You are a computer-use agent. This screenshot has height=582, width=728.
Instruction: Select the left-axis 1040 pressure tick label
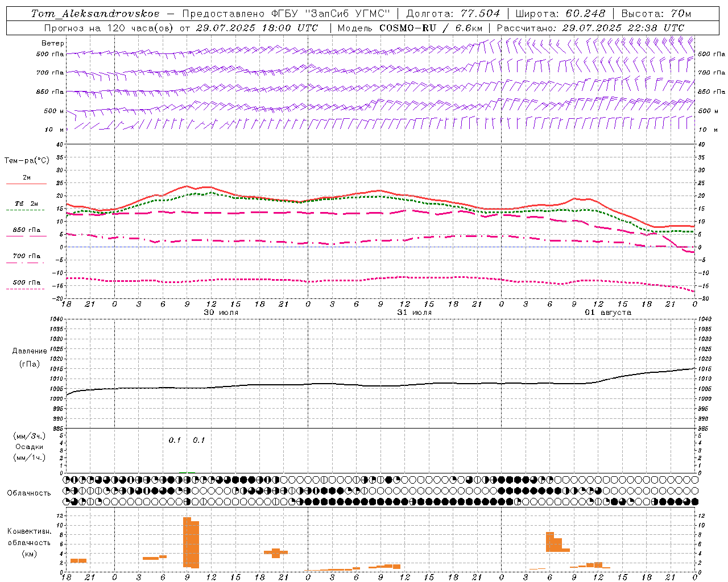(x=56, y=319)
